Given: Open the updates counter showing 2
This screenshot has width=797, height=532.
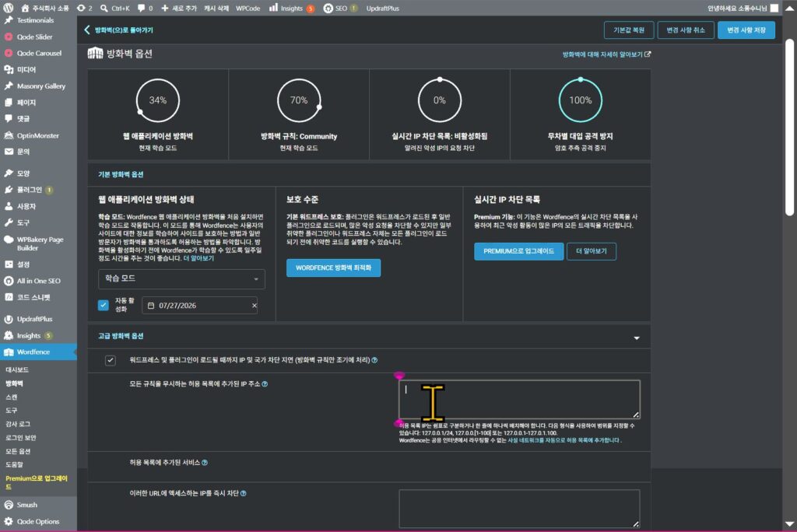Looking at the screenshot, I should click(x=84, y=8).
